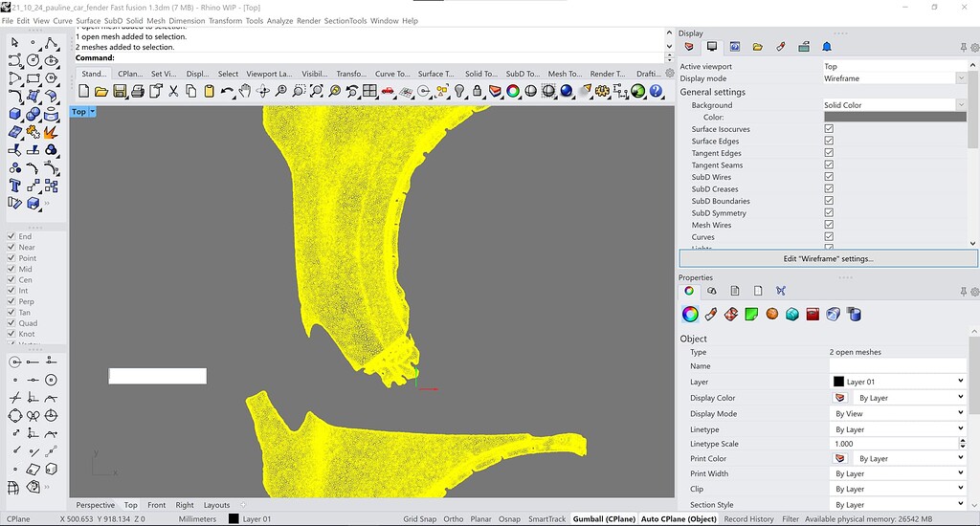This screenshot has width=980, height=526.
Task: Toggle the Quad osnap checkbox
Action: 11,323
